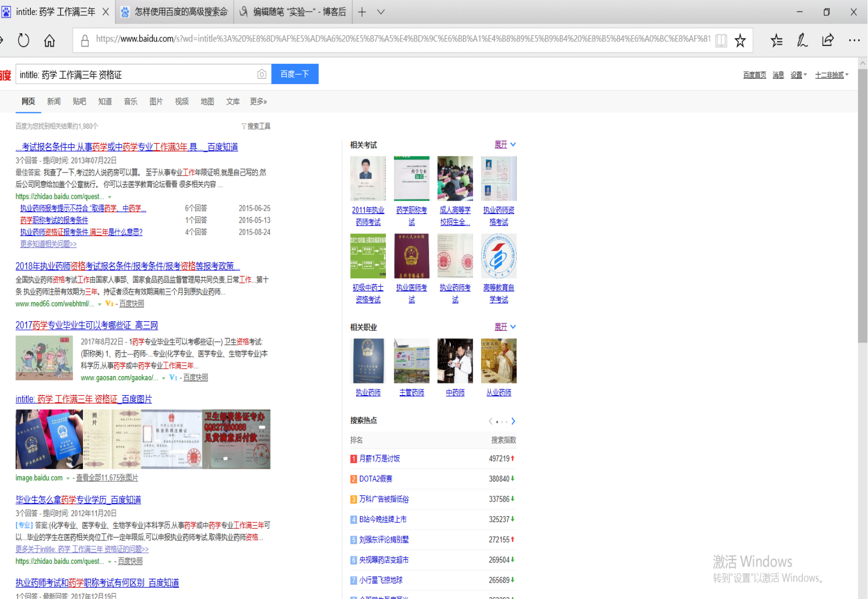
Task: Click the address bar URL
Action: coord(403,39)
